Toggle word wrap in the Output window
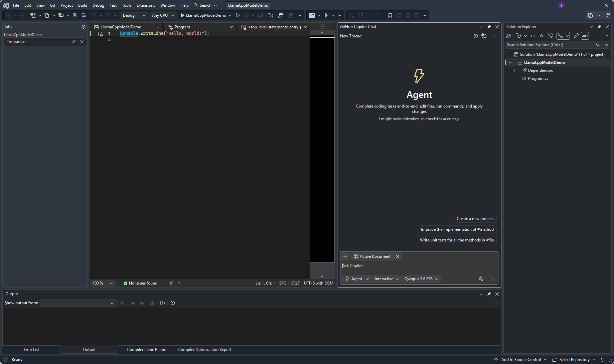614x364 pixels. [162, 303]
